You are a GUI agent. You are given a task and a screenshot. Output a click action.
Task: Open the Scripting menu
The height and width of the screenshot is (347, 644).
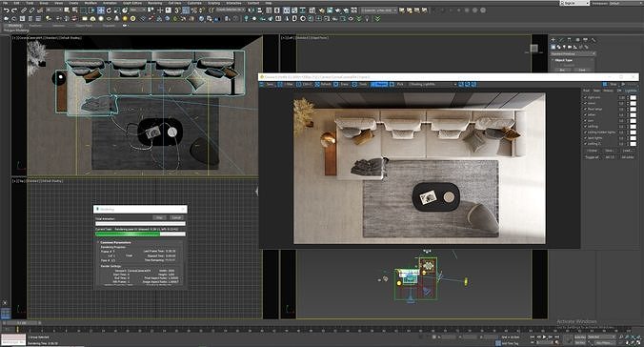point(213,3)
